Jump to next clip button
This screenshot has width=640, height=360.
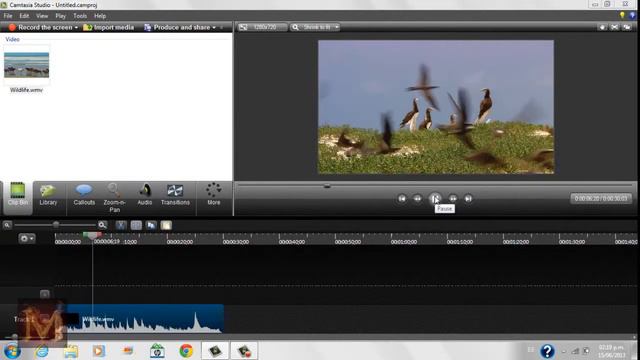tap(468, 198)
